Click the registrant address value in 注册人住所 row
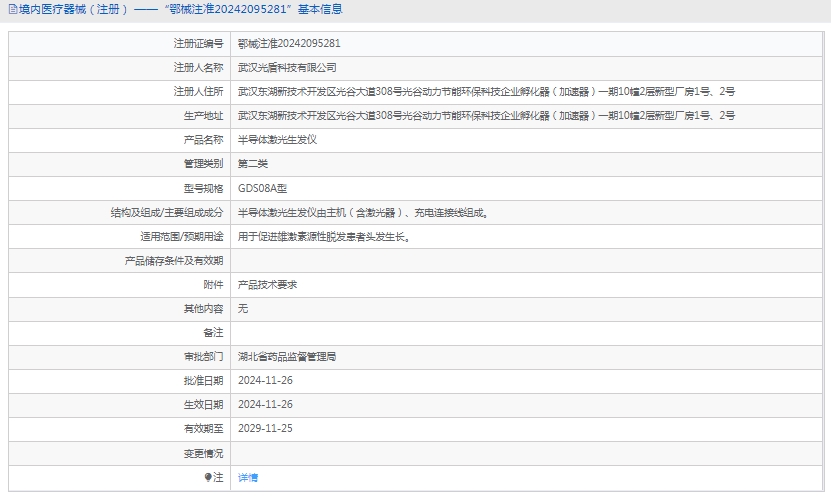 [486, 92]
